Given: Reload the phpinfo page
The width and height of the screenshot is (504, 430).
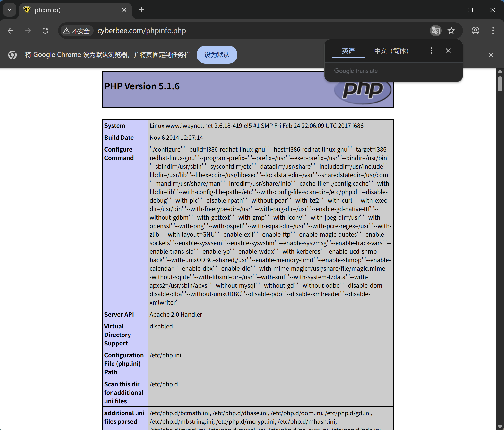Looking at the screenshot, I should (45, 31).
